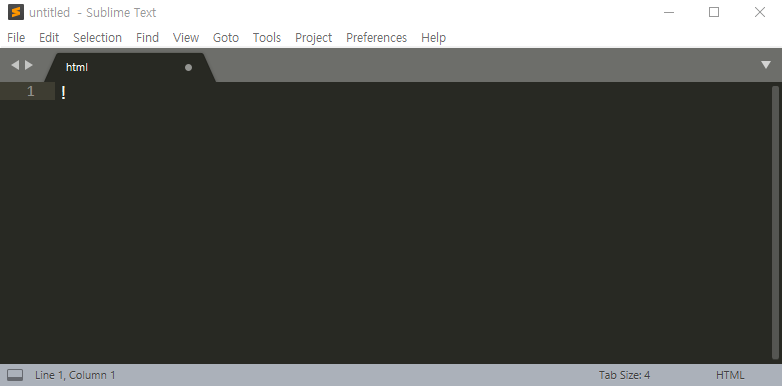The image size is (782, 386).
Task: Open the HTML syntax selector
Action: (x=730, y=375)
